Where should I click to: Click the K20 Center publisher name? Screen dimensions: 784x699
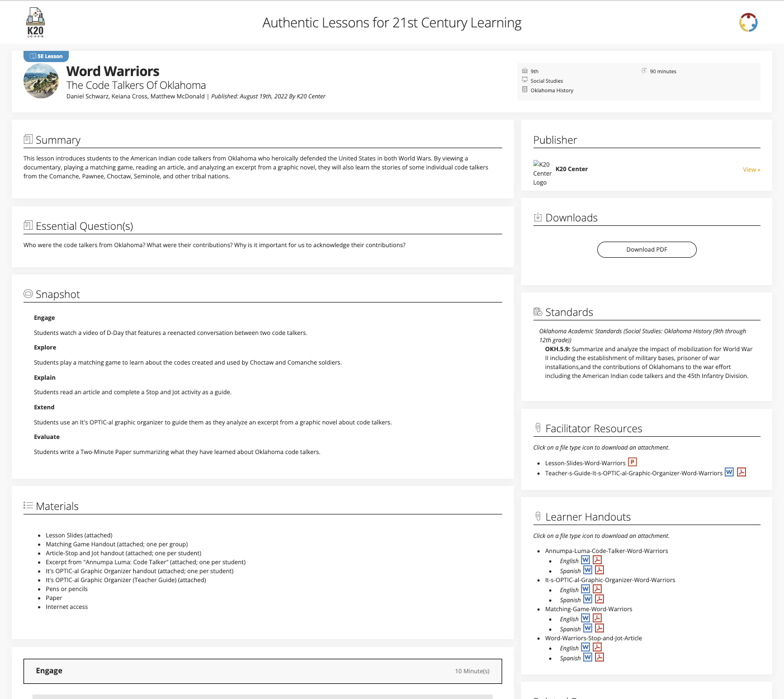[x=572, y=169]
